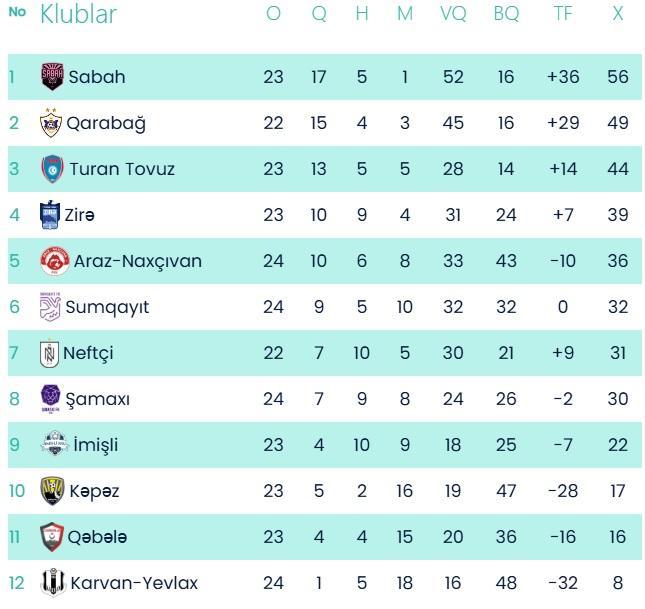Click the İmişli team badge
The image size is (645, 609).
point(53,445)
